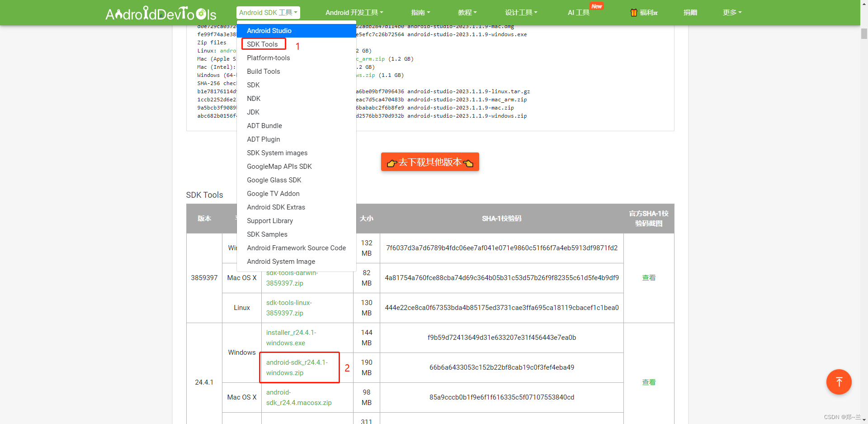The height and width of the screenshot is (424, 868).
Task: Click the 版本 column header
Action: click(204, 219)
